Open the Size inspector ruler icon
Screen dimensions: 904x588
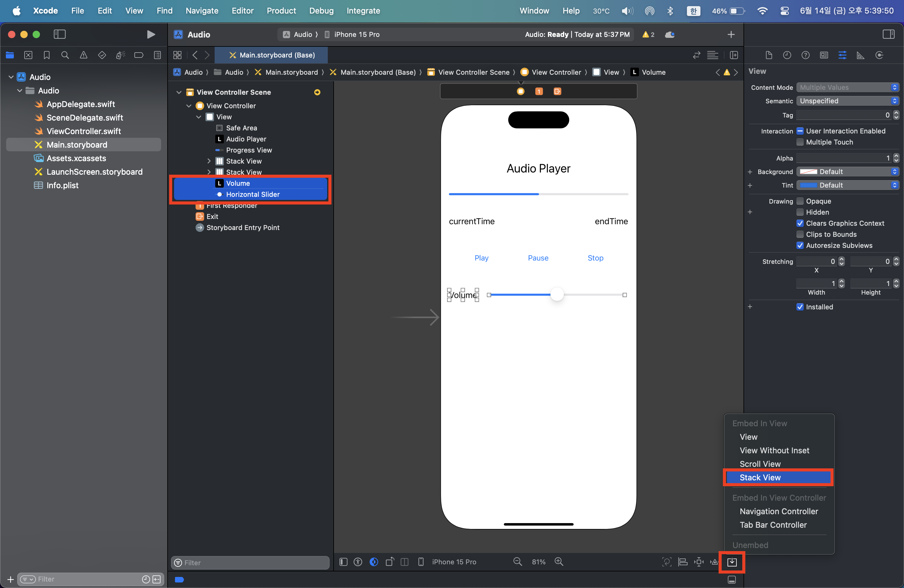tap(860, 55)
